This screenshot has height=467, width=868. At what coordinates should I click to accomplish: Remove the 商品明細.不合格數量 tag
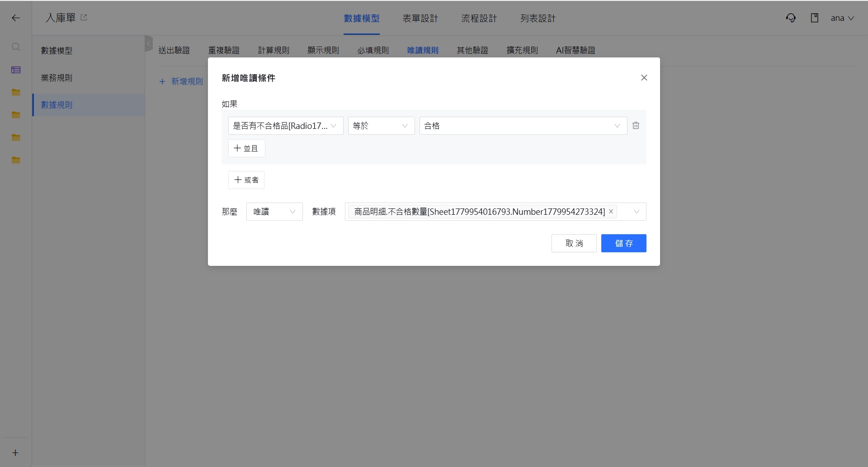611,211
